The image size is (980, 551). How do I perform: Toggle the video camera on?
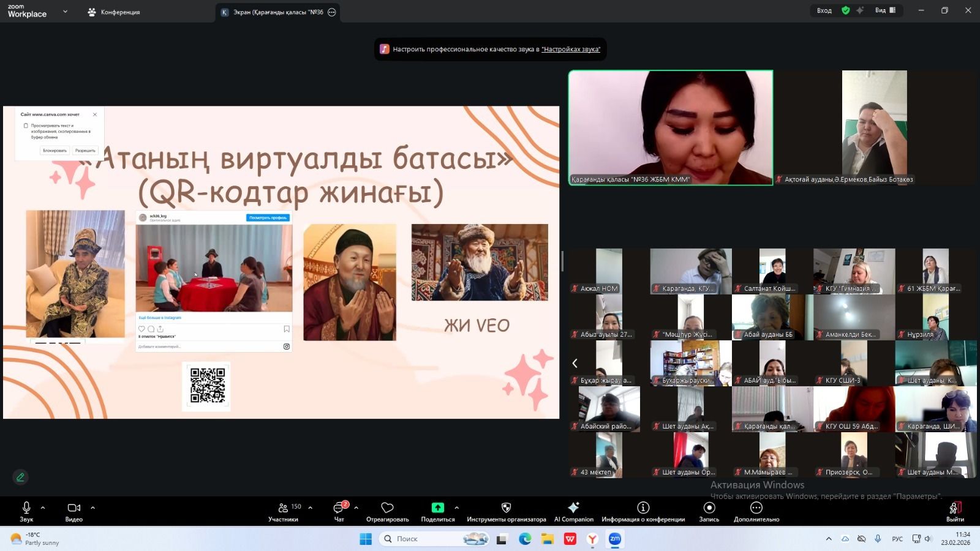73,508
